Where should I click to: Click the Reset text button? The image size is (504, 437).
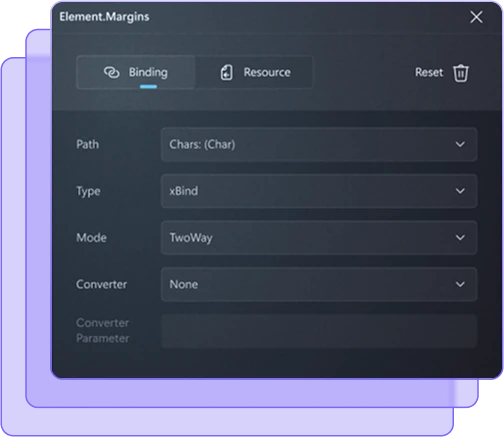429,72
